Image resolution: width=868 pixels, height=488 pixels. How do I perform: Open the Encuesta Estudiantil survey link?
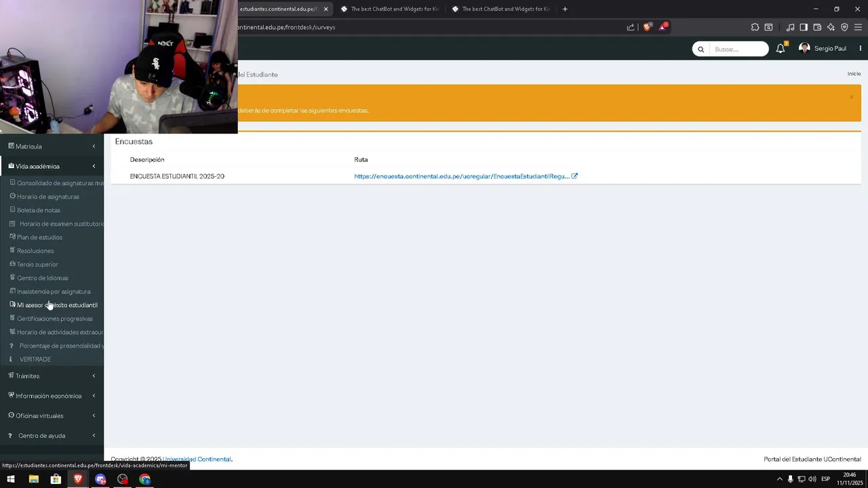coord(462,176)
